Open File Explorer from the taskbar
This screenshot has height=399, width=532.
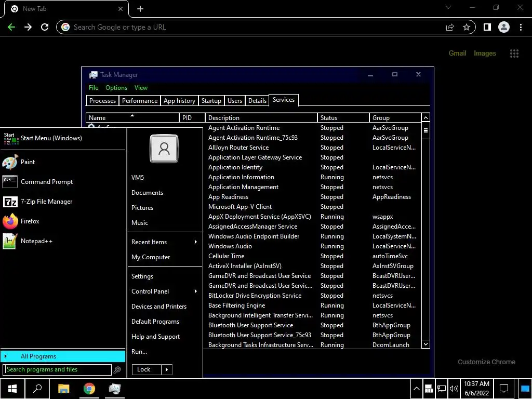63,389
